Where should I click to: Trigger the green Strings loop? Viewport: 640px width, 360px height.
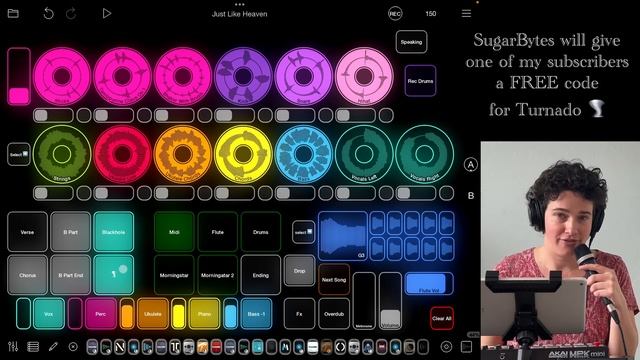pyautogui.click(x=62, y=154)
